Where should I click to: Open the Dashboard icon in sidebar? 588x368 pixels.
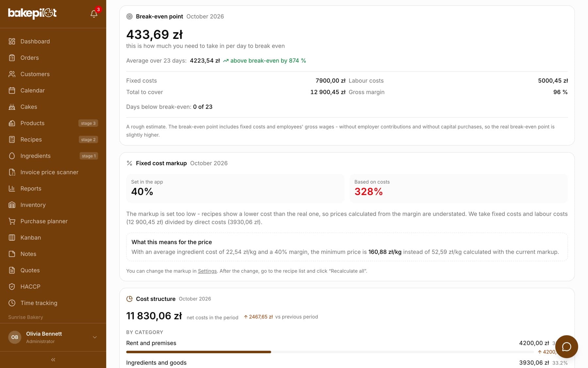(12, 41)
